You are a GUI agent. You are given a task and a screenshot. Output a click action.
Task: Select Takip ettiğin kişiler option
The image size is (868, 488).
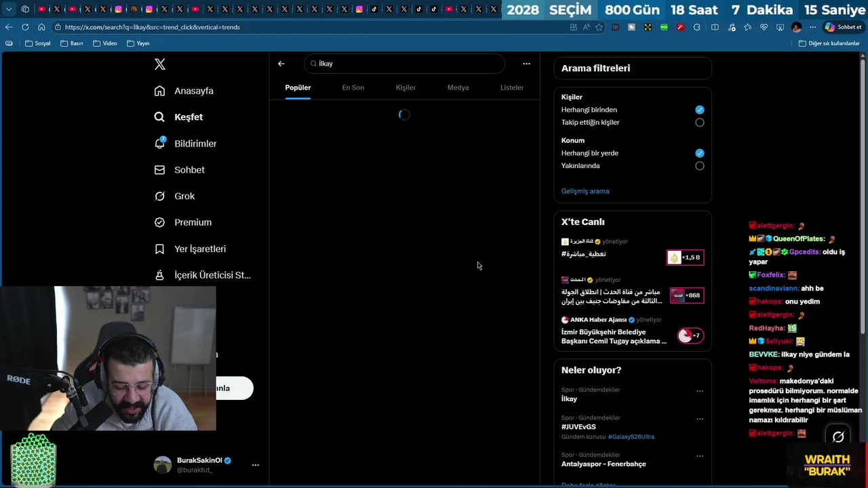pos(700,123)
